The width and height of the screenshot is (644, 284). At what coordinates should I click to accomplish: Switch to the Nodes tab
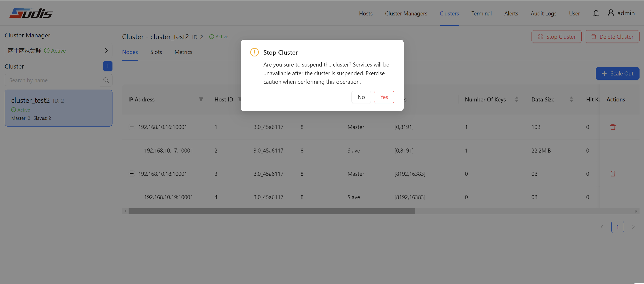pos(130,52)
